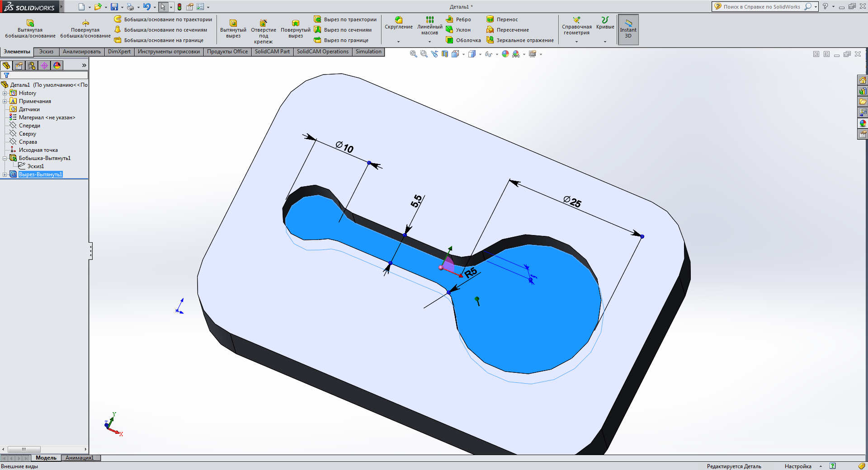Image resolution: width=868 pixels, height=470 pixels.
Task: Start the Вытянутая бобышка/основание tool
Action: coord(30,29)
